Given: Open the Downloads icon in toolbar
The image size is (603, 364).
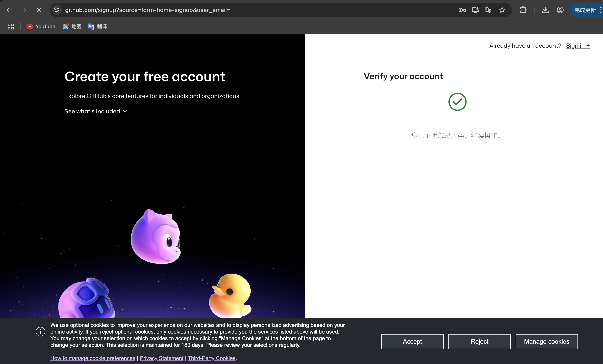Looking at the screenshot, I should click(x=545, y=10).
